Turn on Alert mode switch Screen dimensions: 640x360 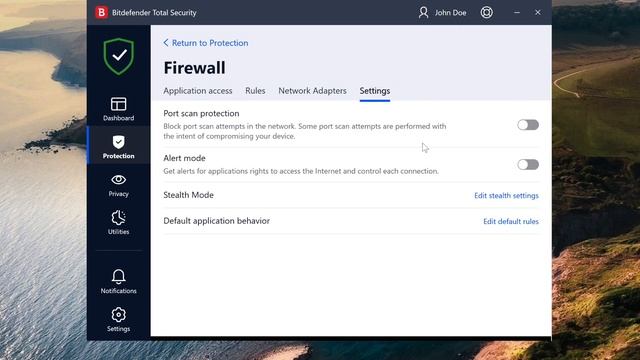click(x=528, y=164)
